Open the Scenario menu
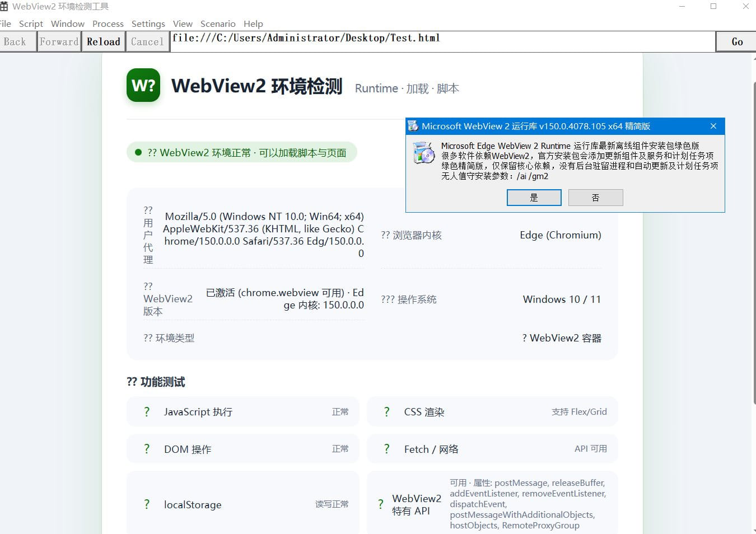Viewport: 756px width, 534px height. 218,24
